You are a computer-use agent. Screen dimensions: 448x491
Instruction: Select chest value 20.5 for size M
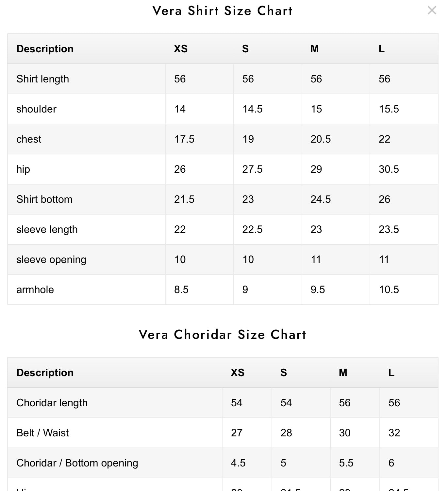pos(320,139)
